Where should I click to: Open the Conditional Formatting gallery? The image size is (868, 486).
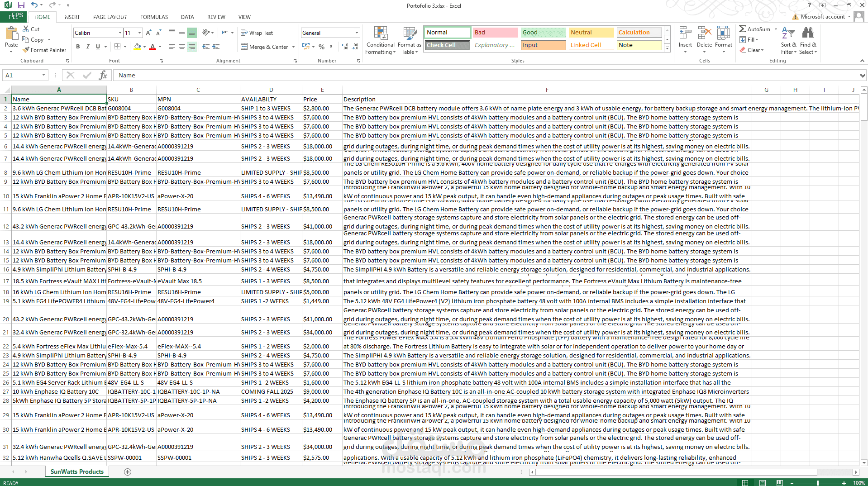click(380, 40)
